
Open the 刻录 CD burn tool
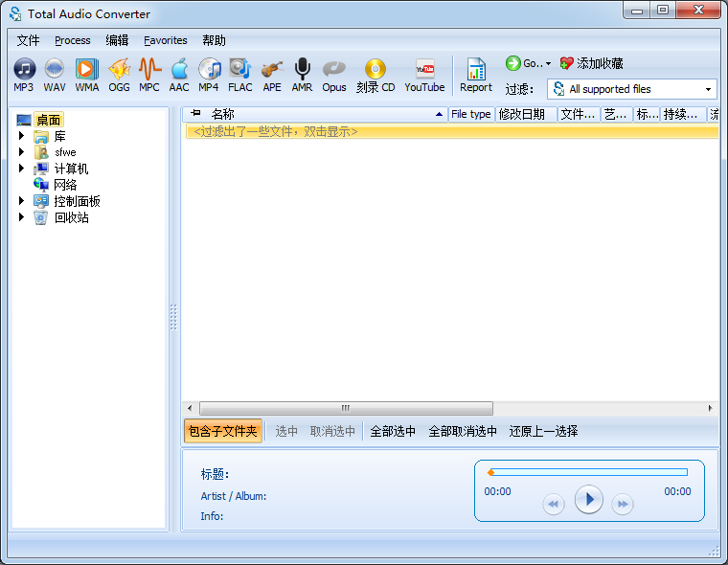(375, 75)
